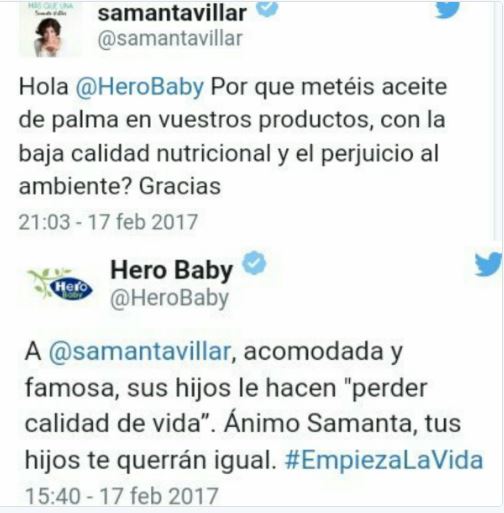Open the #EmpiezaLaVida hashtag
This screenshot has height=513, width=504.
pyautogui.click(x=384, y=460)
